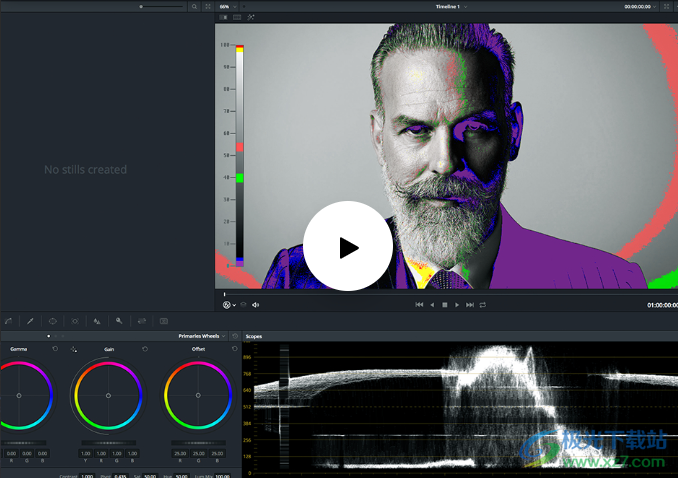Play the clip in reverse
Screen dimensions: 678x478
click(x=432, y=305)
